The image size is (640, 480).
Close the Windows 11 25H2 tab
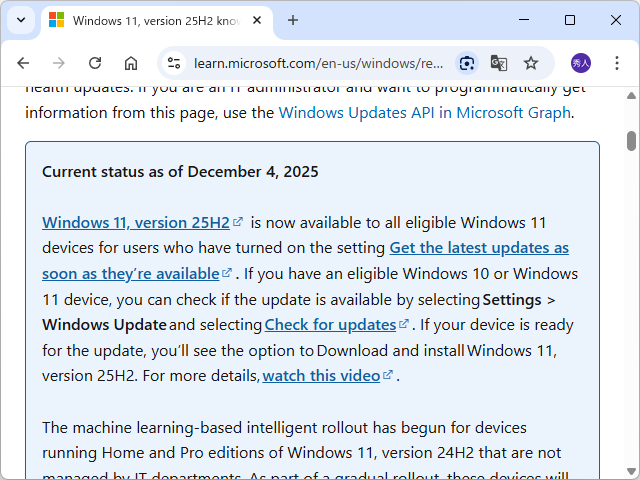tap(257, 20)
